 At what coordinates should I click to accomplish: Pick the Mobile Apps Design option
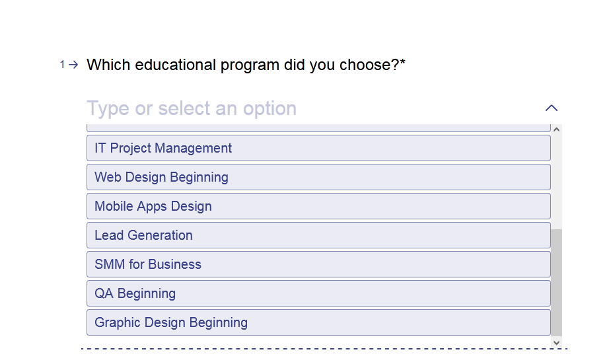(318, 206)
